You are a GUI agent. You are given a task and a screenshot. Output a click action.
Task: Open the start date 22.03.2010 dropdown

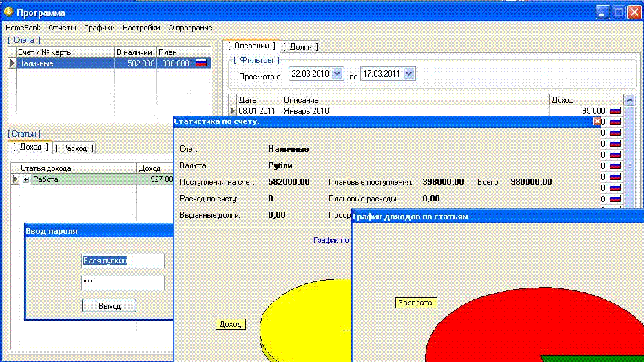coord(337,74)
